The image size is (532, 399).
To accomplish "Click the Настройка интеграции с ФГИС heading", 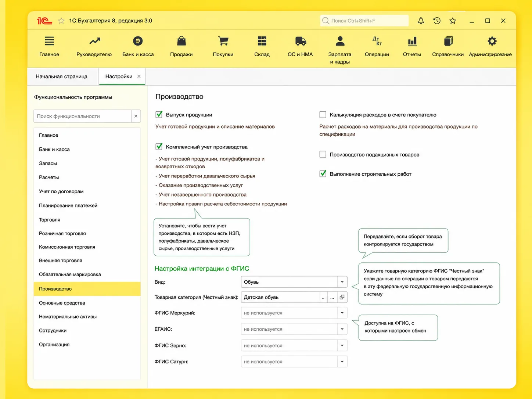I will pyautogui.click(x=202, y=269).
